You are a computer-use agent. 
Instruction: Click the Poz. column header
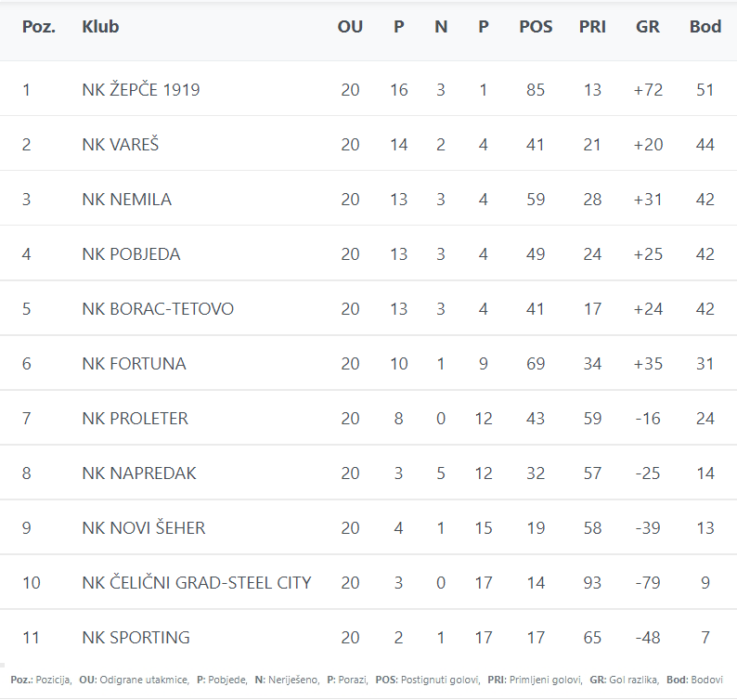(x=39, y=27)
